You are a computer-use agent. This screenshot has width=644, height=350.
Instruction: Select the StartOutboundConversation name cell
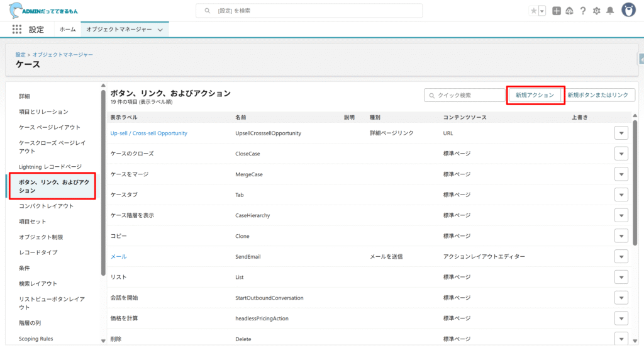(x=269, y=298)
